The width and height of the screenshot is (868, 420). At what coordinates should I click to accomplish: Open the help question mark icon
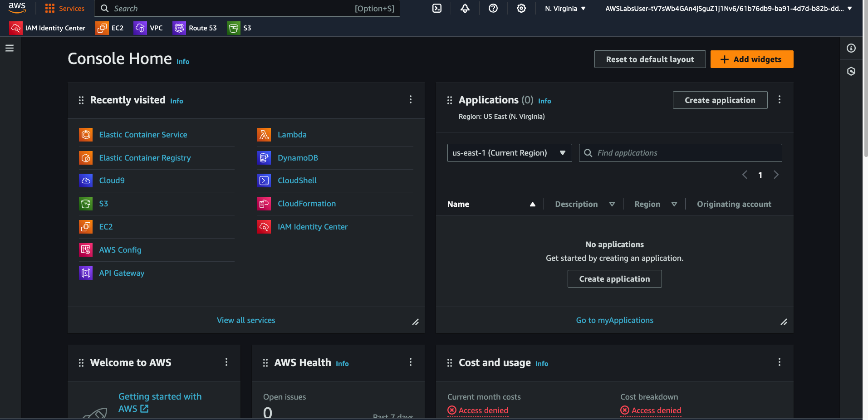point(493,8)
